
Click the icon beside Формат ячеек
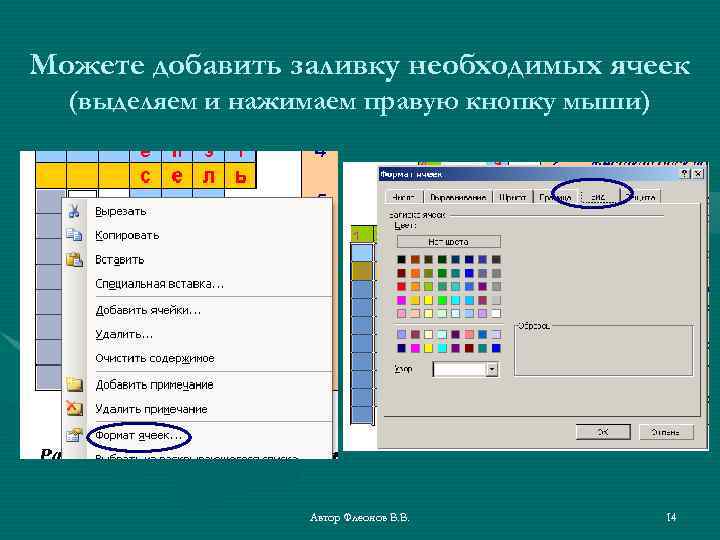click(74, 435)
